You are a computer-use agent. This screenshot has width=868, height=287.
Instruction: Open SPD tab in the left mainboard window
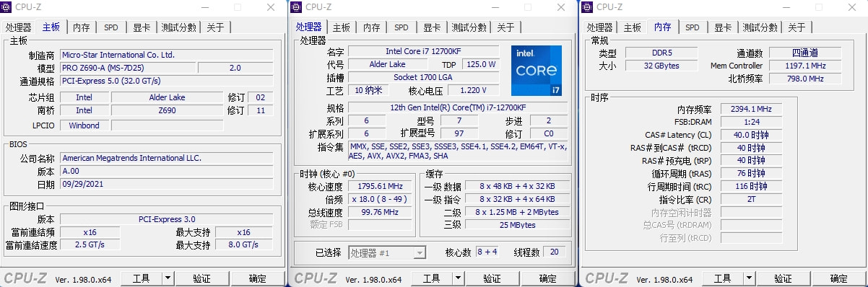(110, 27)
